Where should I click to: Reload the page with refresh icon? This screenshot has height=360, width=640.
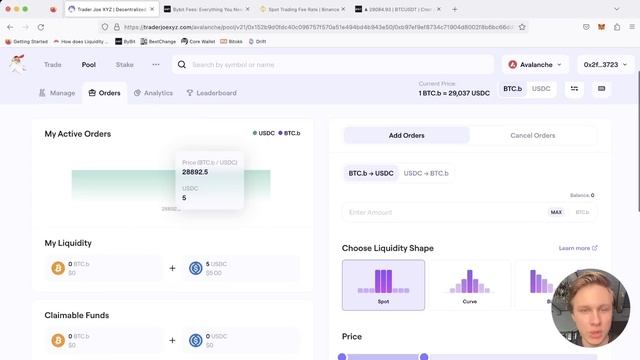tap(41, 27)
